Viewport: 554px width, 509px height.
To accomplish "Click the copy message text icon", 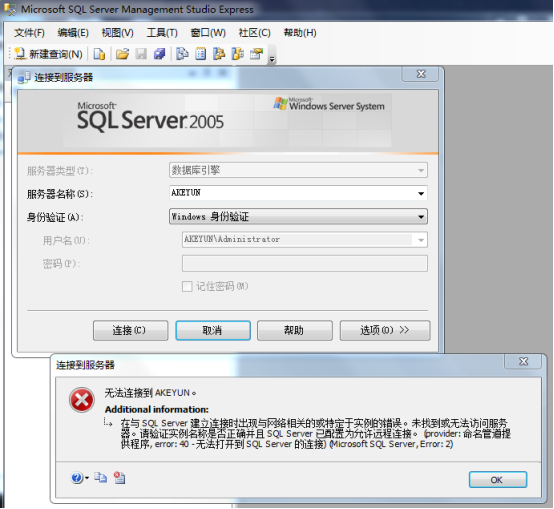I will (100, 478).
